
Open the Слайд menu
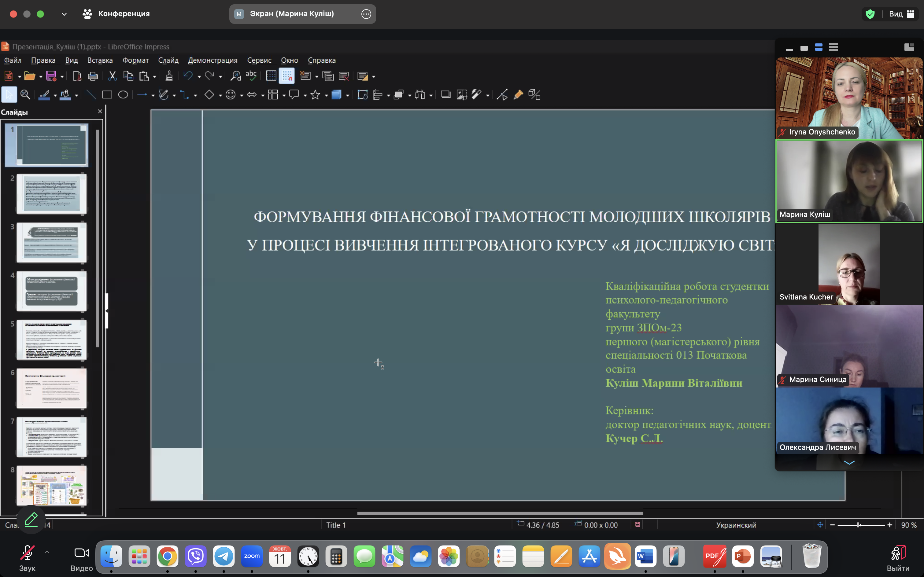click(168, 60)
